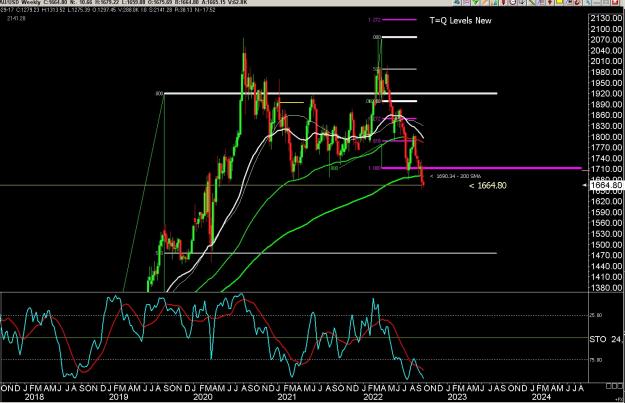Click the 2130.00 price axis label
625x403 pixels.
606,18
